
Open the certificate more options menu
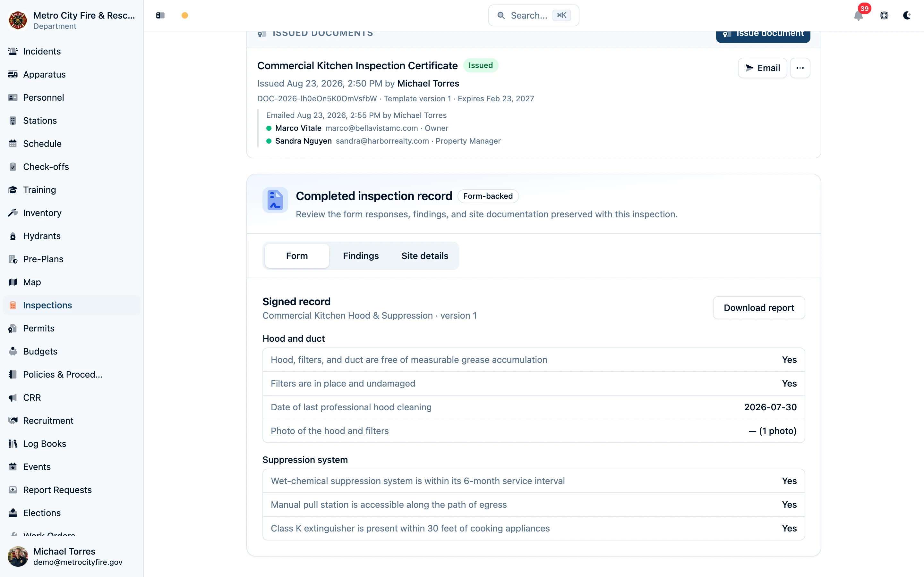pos(800,68)
